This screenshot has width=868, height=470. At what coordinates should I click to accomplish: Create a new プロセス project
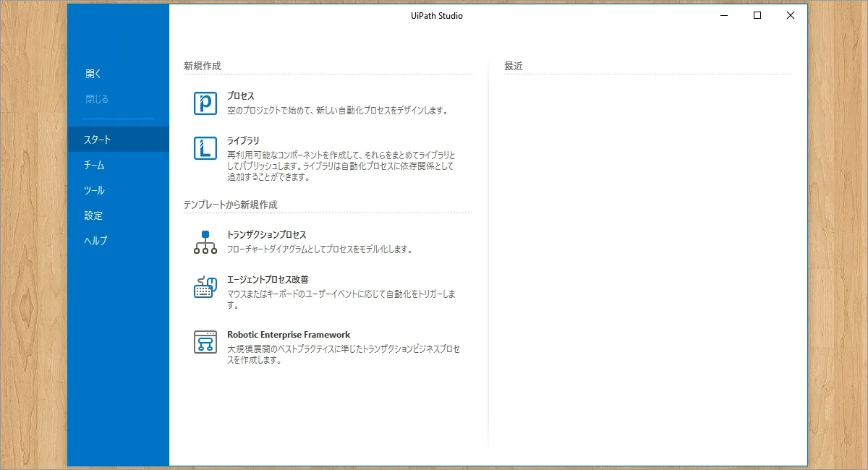241,96
